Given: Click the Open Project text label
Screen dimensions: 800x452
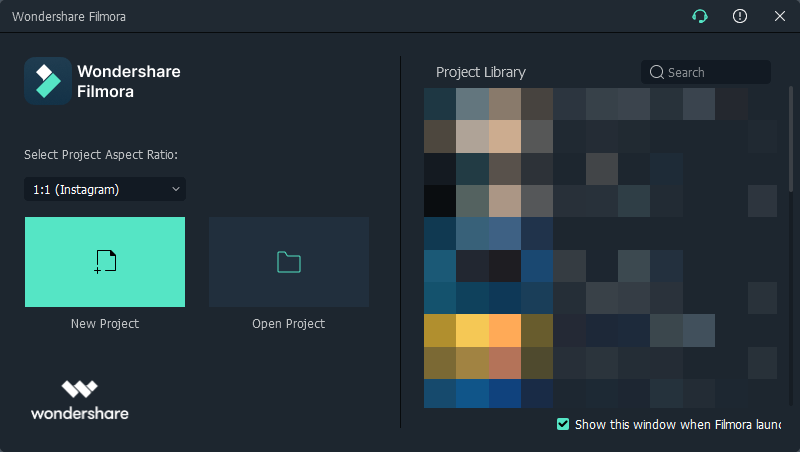Looking at the screenshot, I should point(289,323).
